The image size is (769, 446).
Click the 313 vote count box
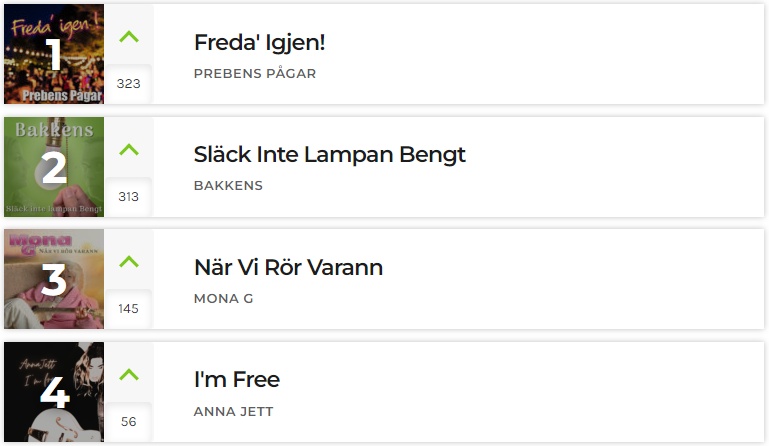click(x=128, y=197)
